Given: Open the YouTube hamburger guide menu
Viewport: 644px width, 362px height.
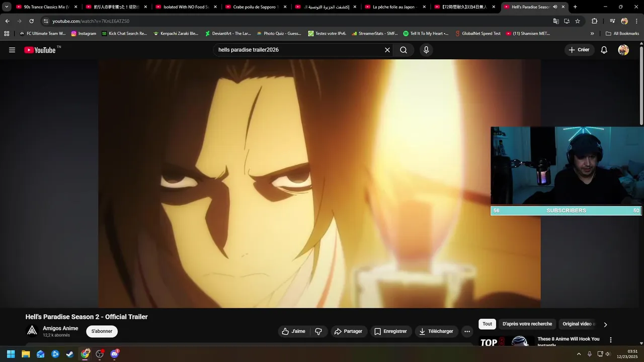Looking at the screenshot, I should tap(12, 50).
